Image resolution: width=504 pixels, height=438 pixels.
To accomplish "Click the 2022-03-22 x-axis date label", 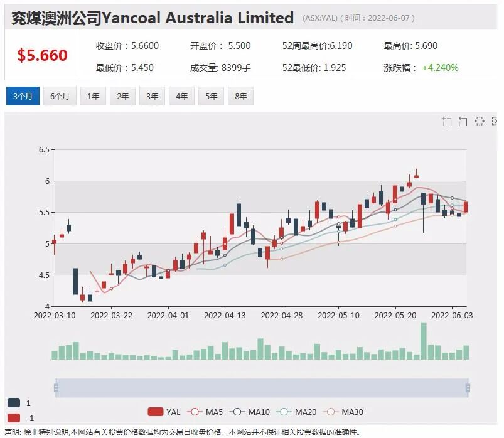I will (x=111, y=315).
